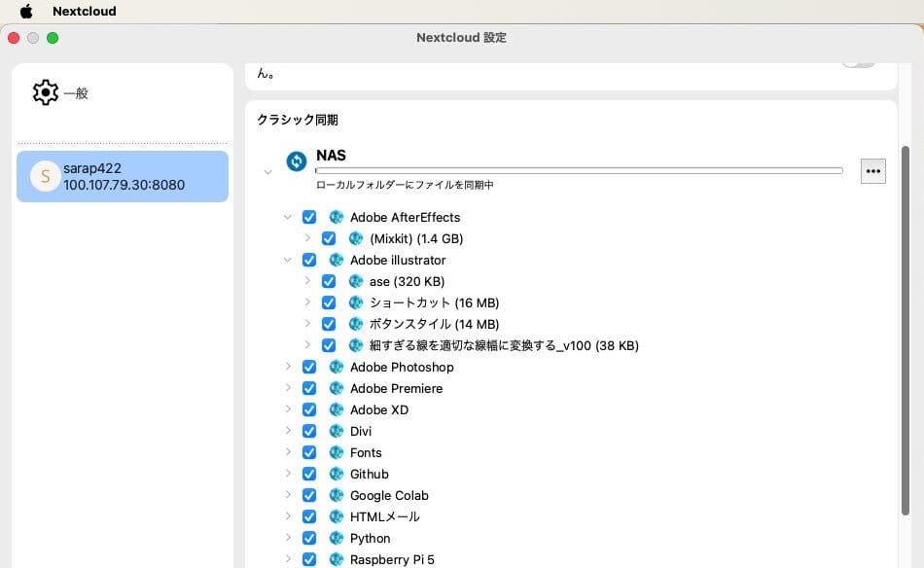Uncheck the Adobe illustrator checkbox

pyautogui.click(x=308, y=260)
